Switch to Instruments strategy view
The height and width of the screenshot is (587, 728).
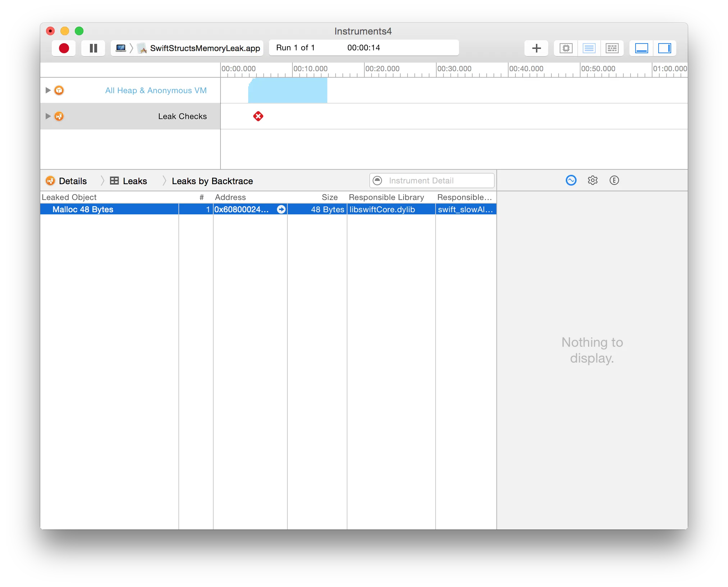click(589, 48)
